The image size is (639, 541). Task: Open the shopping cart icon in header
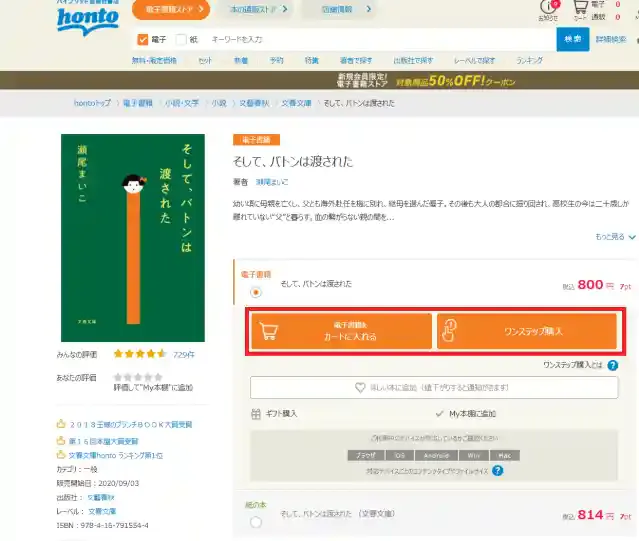580,7
